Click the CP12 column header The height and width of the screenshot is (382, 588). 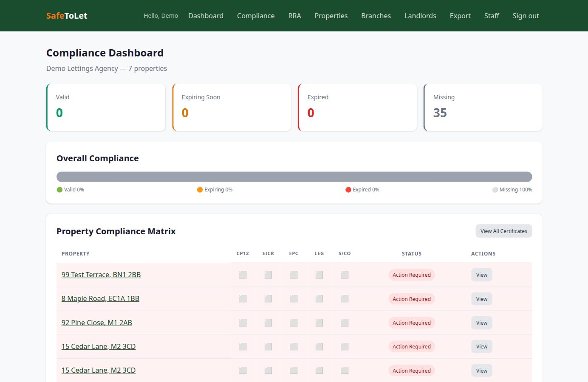pyautogui.click(x=243, y=254)
